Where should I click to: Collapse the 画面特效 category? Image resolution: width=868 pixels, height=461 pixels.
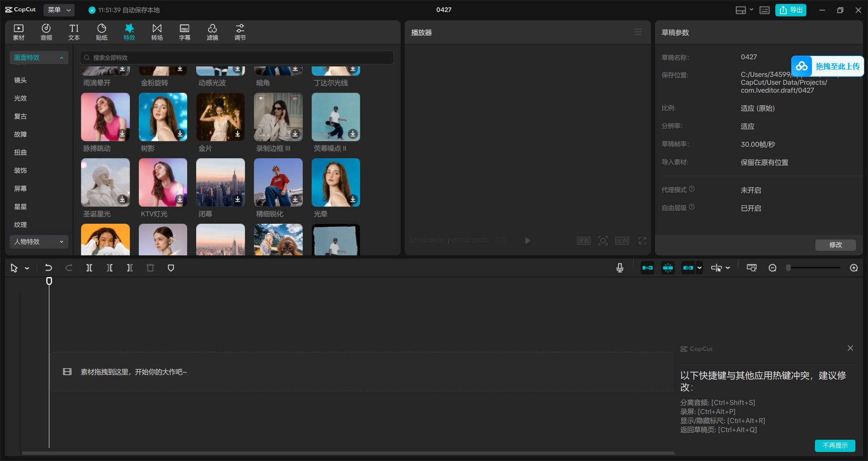click(x=38, y=57)
